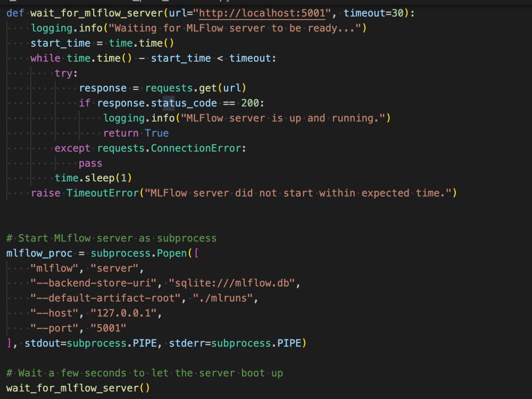Click requests.ConnectionError in the except line

click(x=169, y=148)
